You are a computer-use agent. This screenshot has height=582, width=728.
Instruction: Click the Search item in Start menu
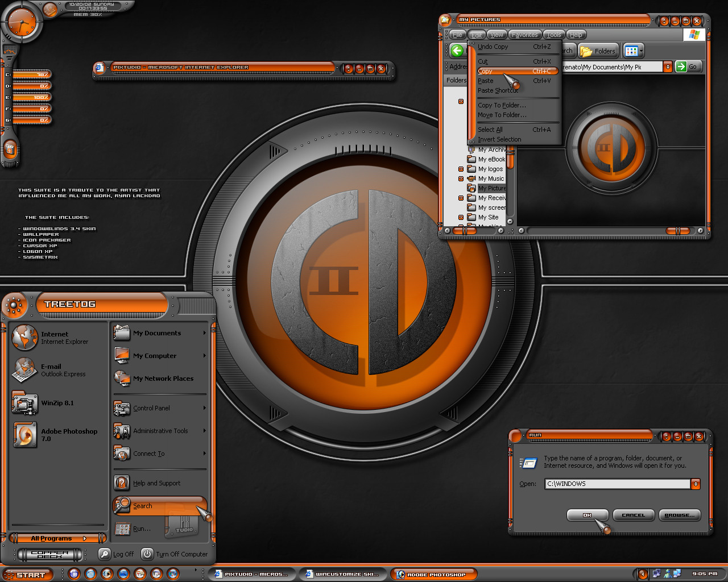click(x=160, y=505)
